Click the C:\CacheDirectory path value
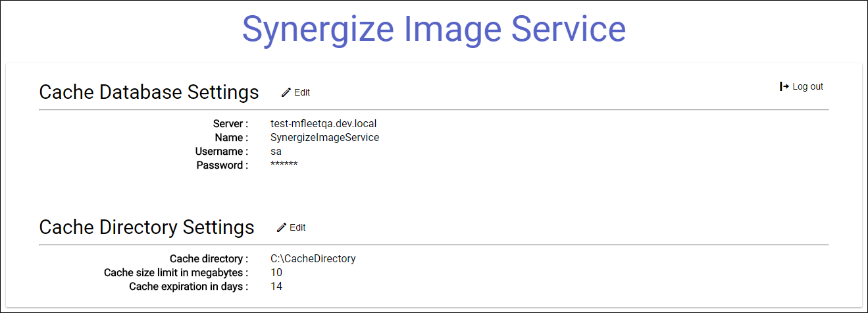The width and height of the screenshot is (868, 313). tap(313, 258)
